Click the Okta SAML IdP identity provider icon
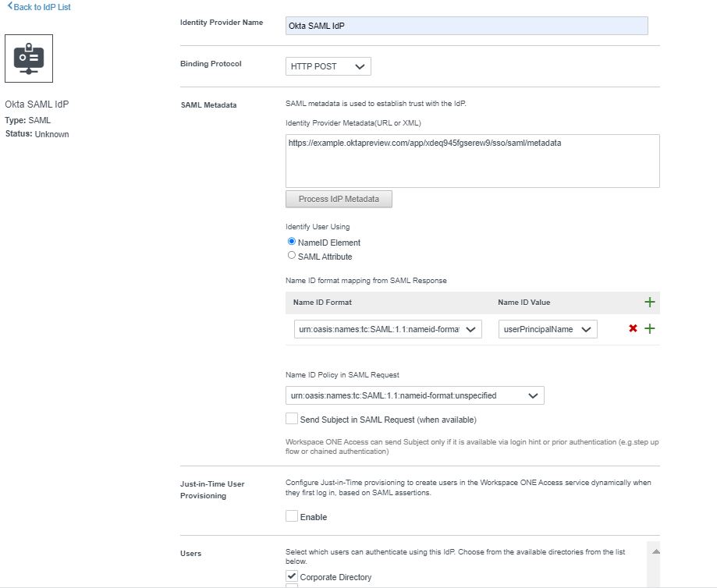 tap(29, 58)
